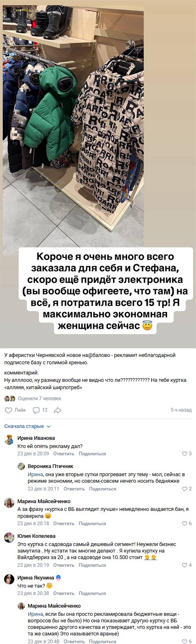Click Ирина Иванова's avatar
Image resolution: width=196 pixels, height=644 pixels.
point(9,440)
